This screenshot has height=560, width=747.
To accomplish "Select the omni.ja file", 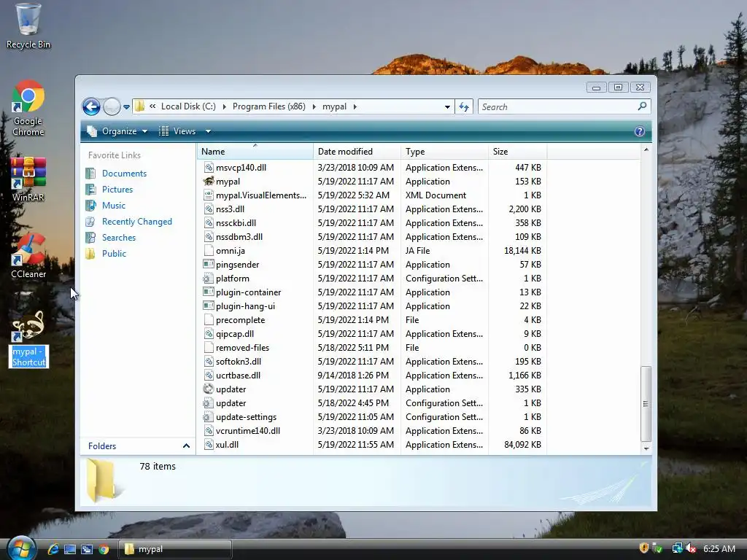I will 230,251.
